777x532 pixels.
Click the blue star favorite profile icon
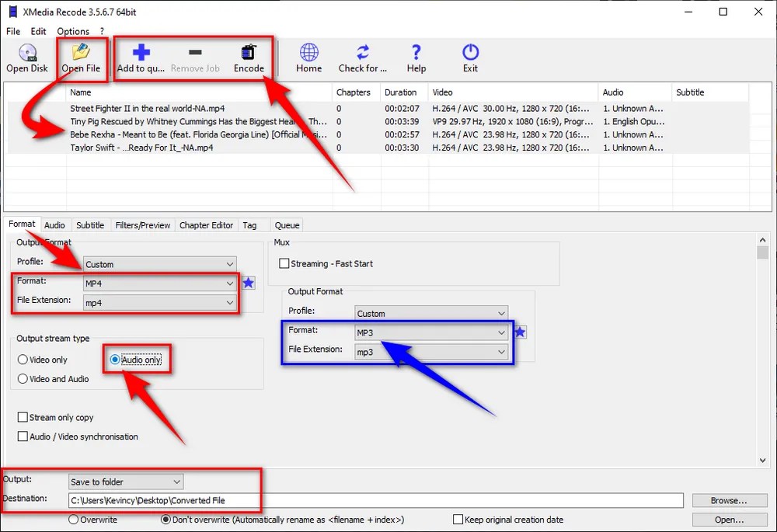point(520,332)
